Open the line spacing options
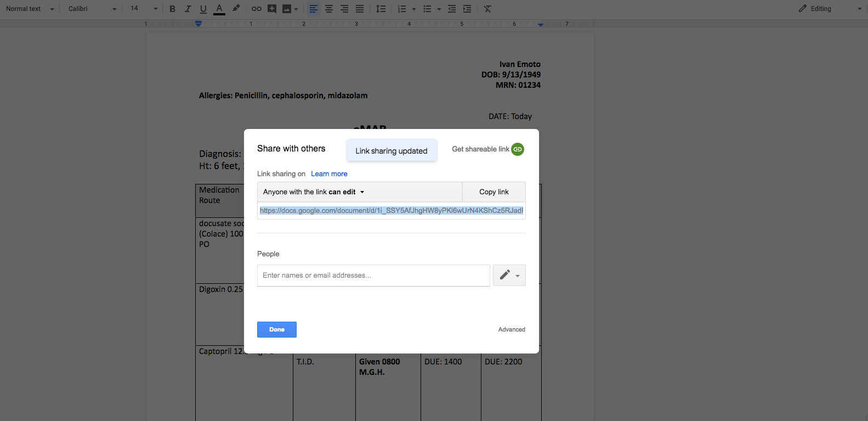 click(x=381, y=9)
